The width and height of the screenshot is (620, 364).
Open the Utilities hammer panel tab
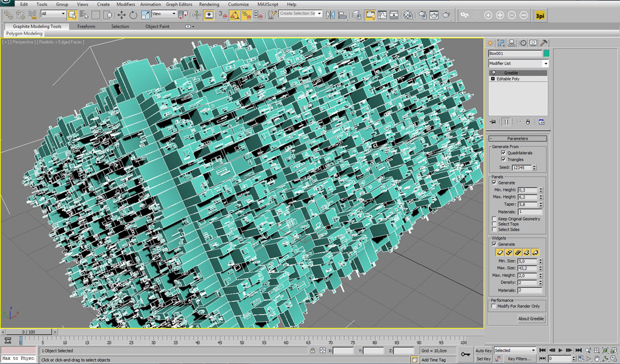[544, 43]
